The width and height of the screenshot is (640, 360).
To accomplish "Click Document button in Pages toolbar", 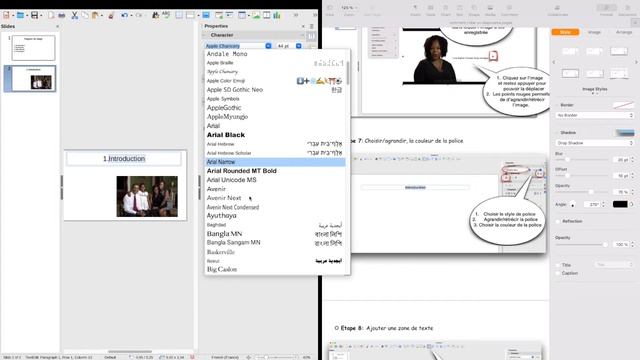I will (x=627, y=10).
